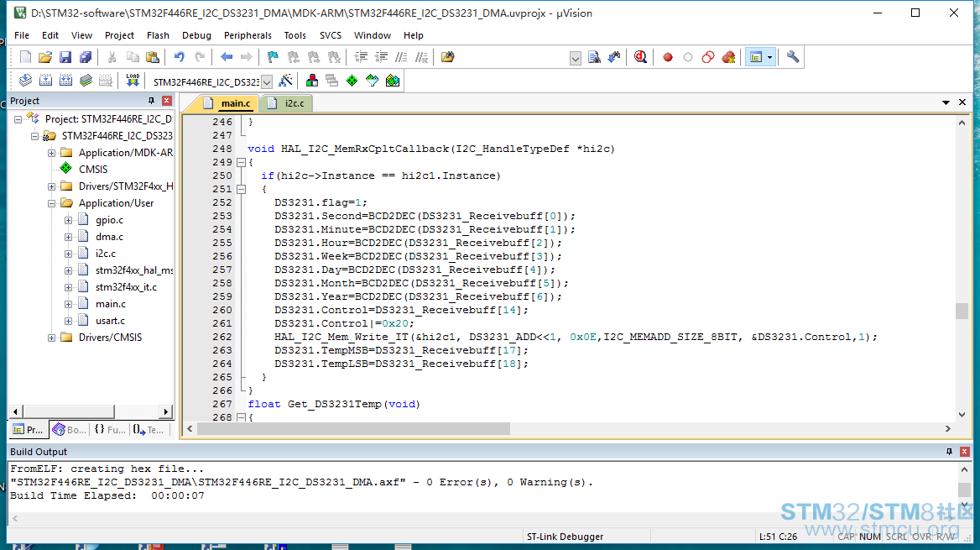Expand Drivers/STM32F4xx_HAL folder
This screenshot has width=980, height=550.
[x=52, y=186]
